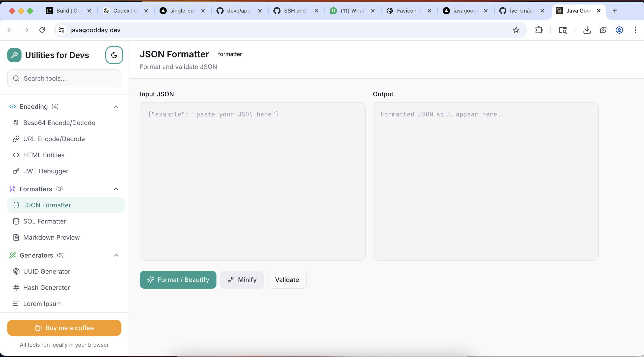
Task: Open the Chrome profile avatar icon
Action: pyautogui.click(x=619, y=30)
